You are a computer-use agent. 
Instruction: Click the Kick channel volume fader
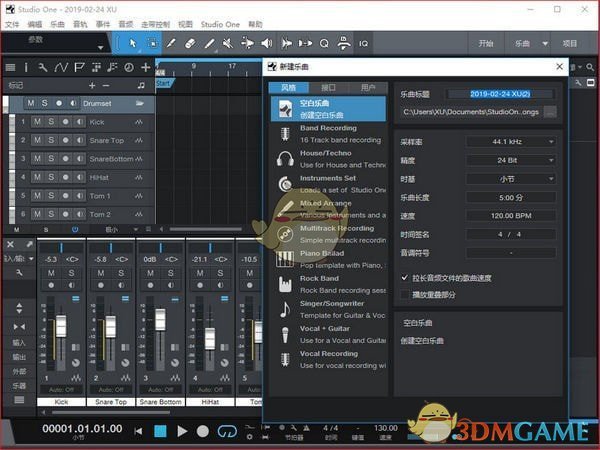tap(61, 326)
